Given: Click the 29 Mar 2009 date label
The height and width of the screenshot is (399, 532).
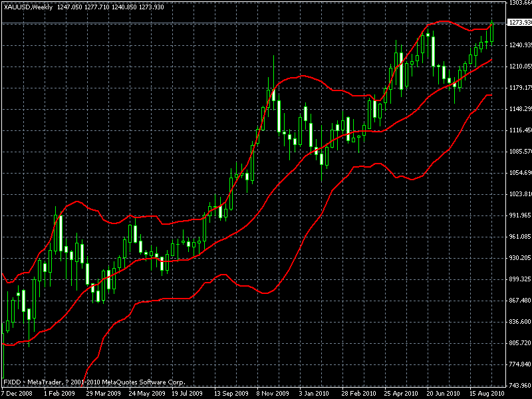Looking at the screenshot, I should coord(103,394).
